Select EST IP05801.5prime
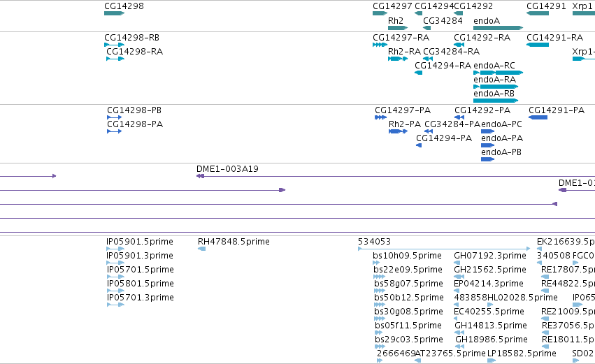Image resolution: width=595 pixels, height=364 pixels. pyautogui.click(x=141, y=284)
